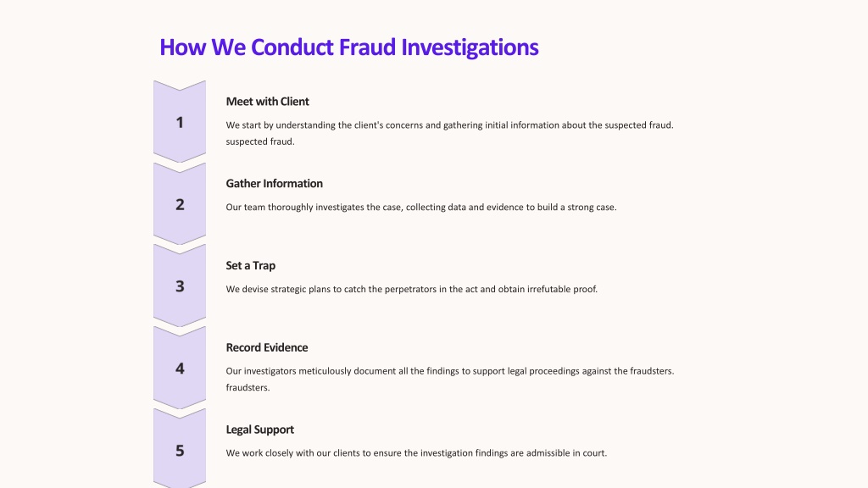Select the "Record Evidence" heading
This screenshot has width=868, height=488.
267,347
